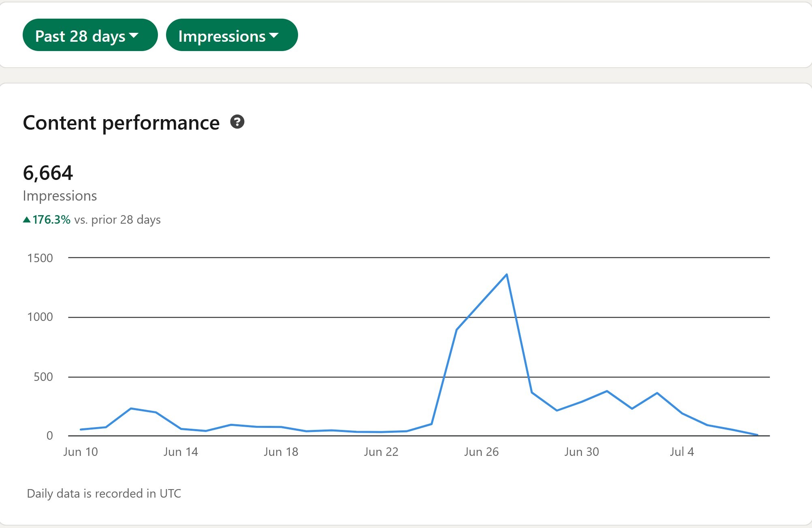
Task: Click the caret arrow in Past 28 days
Action: (x=134, y=36)
